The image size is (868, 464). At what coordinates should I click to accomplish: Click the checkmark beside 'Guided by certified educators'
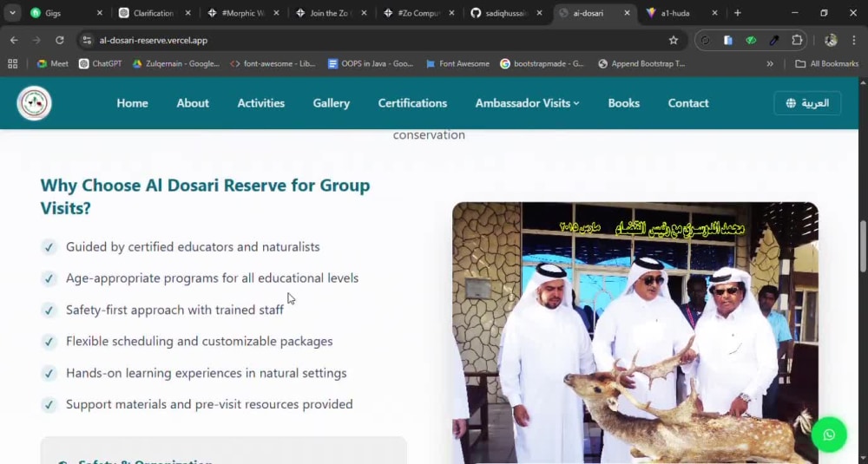[x=49, y=247]
